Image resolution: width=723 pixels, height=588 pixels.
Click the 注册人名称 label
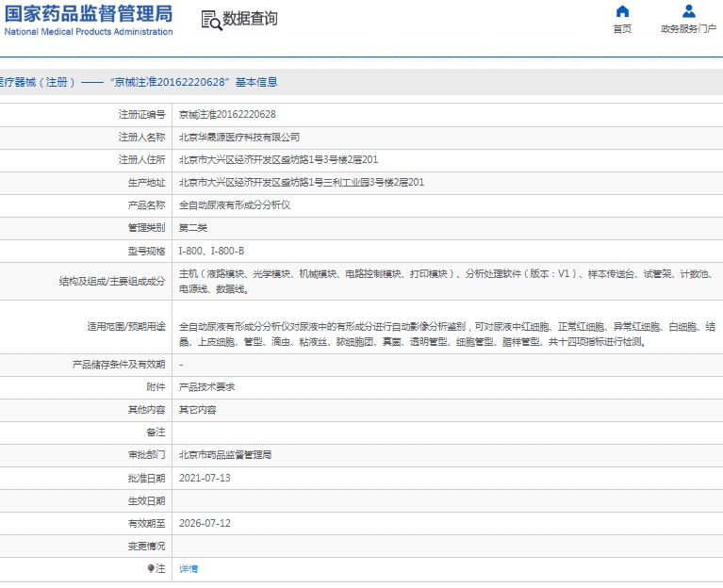(142, 138)
